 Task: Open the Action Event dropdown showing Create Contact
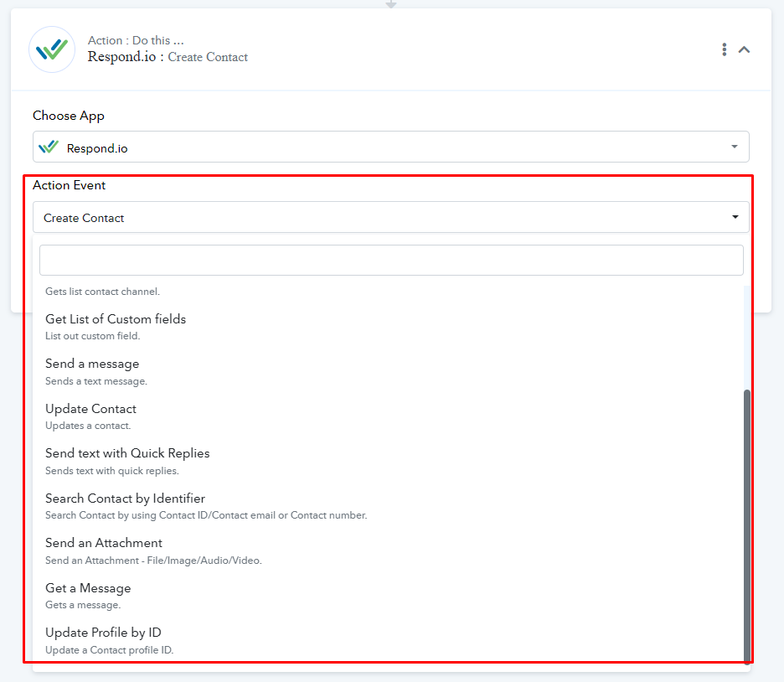[390, 217]
